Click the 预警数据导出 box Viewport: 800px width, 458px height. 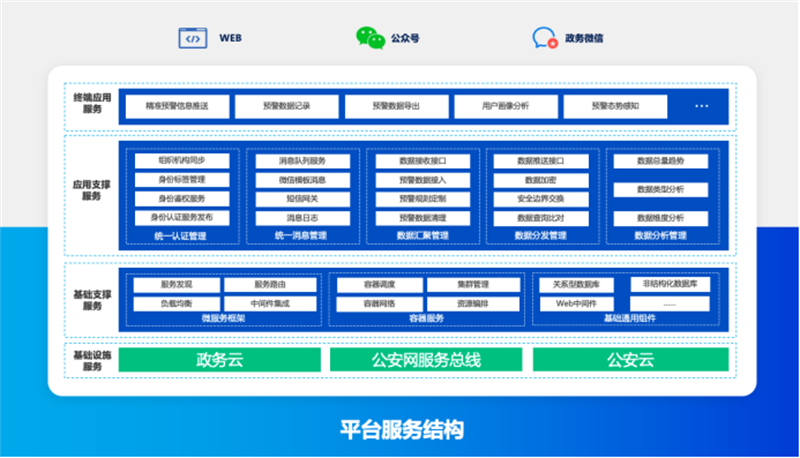[396, 106]
